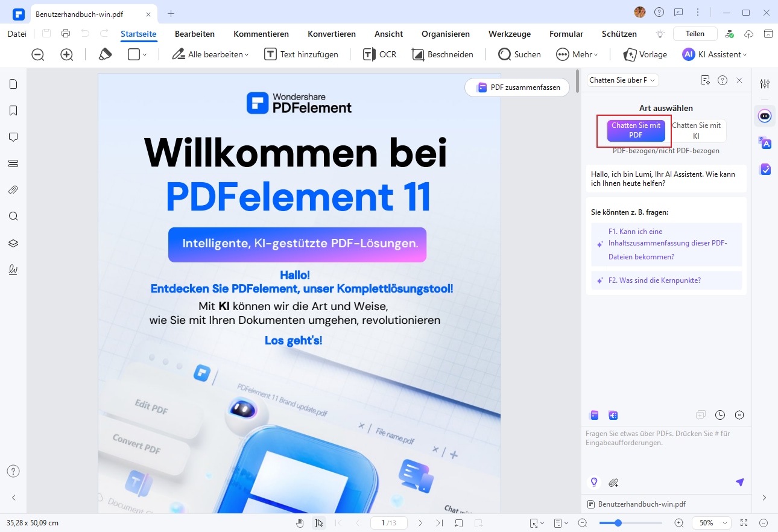Open the comments panel in left sidebar
The width and height of the screenshot is (778, 532).
click(13, 137)
